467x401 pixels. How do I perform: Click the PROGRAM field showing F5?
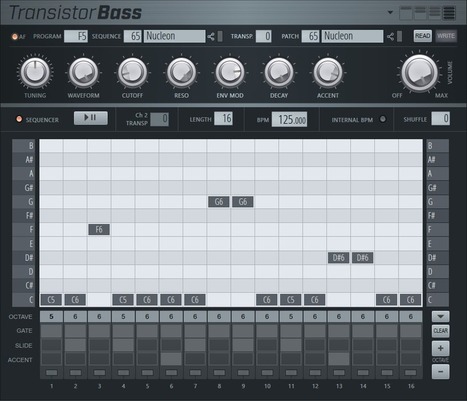tap(76, 36)
